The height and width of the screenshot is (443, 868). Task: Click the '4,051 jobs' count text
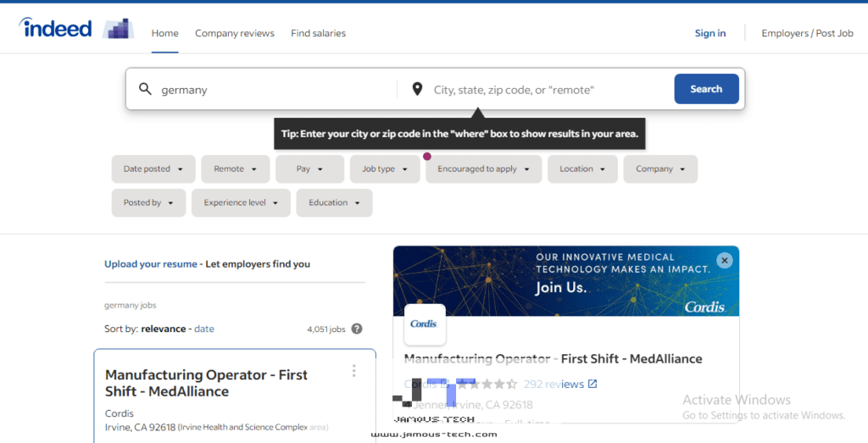click(x=326, y=329)
